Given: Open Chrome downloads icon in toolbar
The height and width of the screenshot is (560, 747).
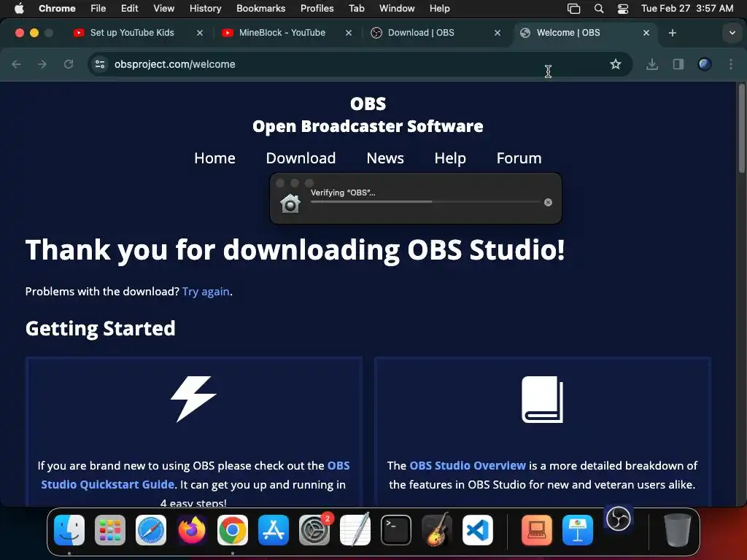Looking at the screenshot, I should coord(652,64).
